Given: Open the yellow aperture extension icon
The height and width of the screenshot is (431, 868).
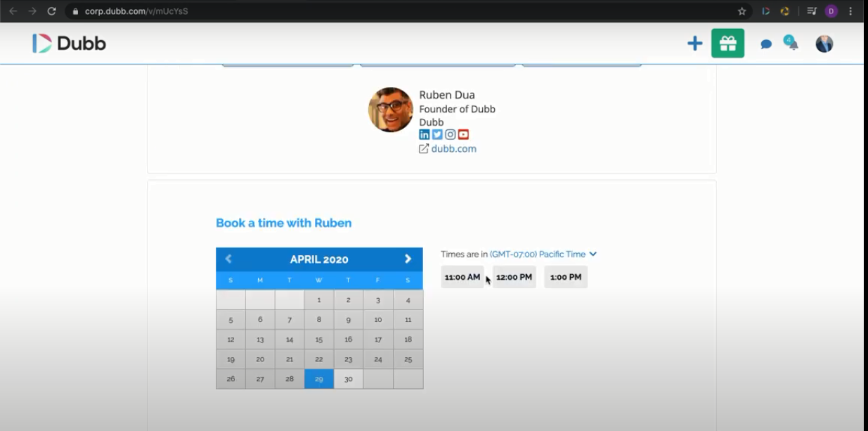Looking at the screenshot, I should click(x=785, y=11).
